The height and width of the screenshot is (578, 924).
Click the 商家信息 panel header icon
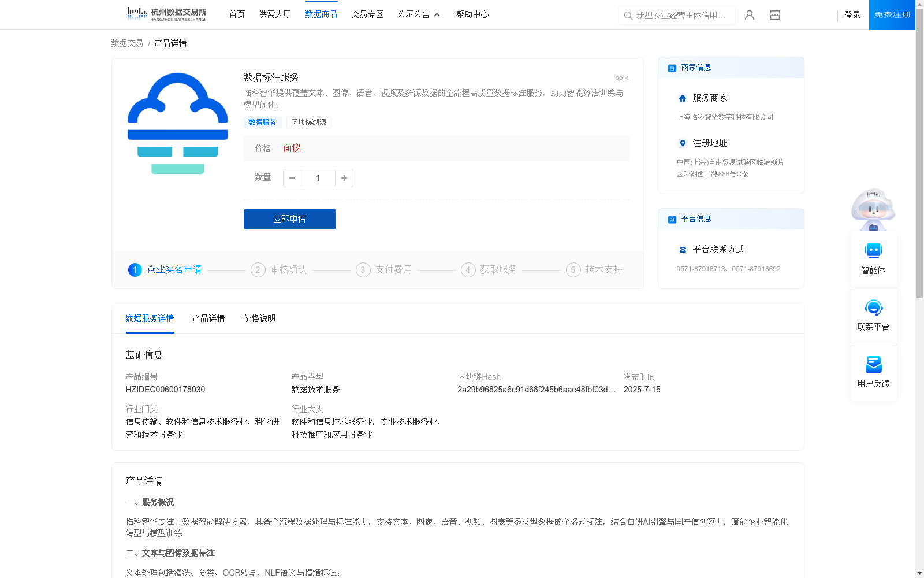[672, 68]
